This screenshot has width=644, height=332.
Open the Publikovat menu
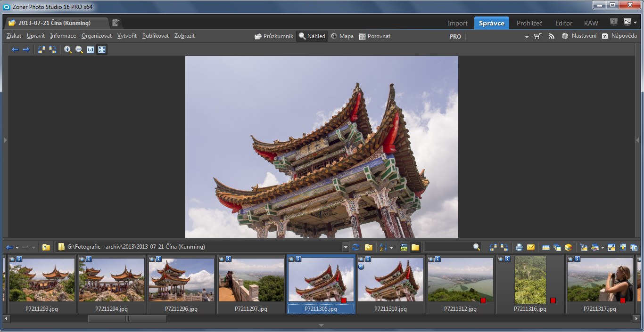click(156, 36)
